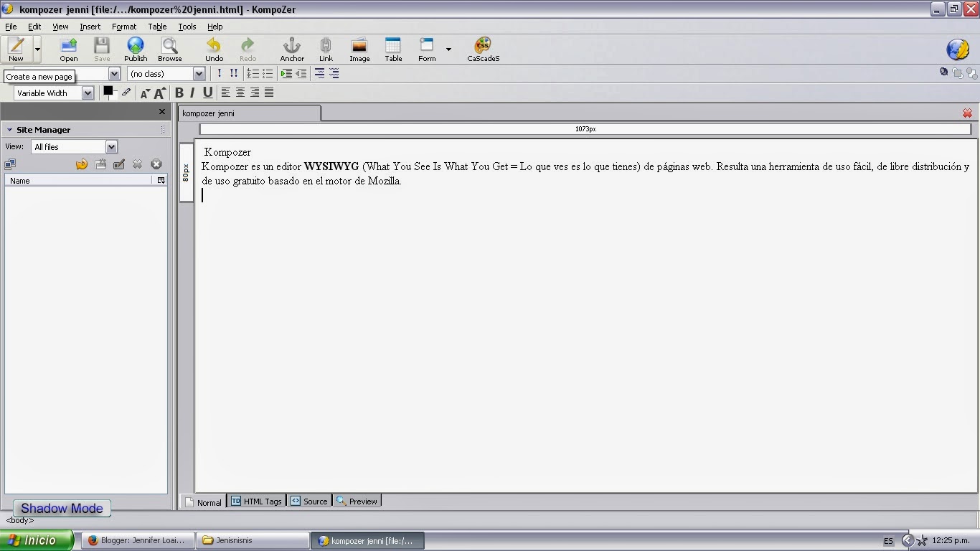Image resolution: width=980 pixels, height=551 pixels.
Task: Open the (no class) dropdown
Action: tap(199, 74)
